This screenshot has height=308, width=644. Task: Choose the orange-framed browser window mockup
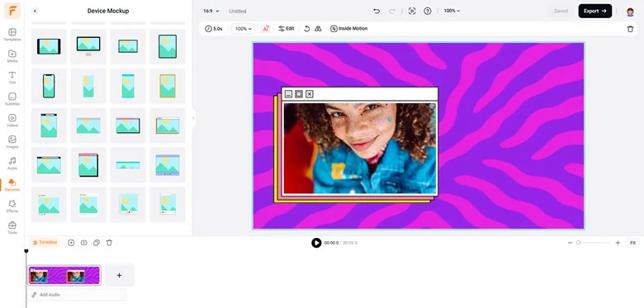(168, 126)
